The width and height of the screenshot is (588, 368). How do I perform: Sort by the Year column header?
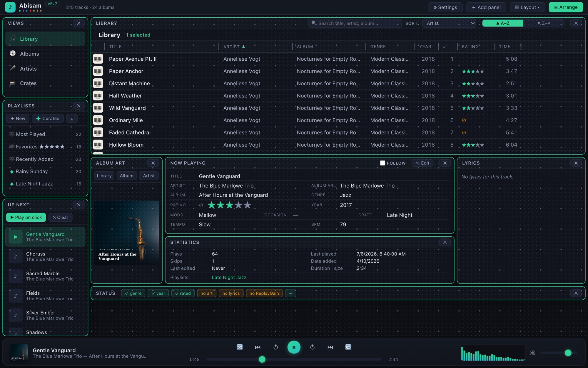425,47
